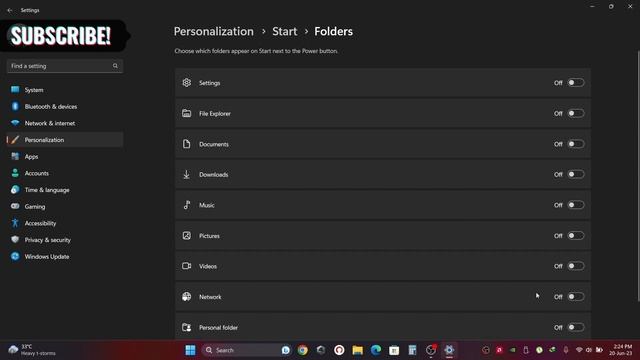Open File Explorer from the taskbar
The height and width of the screenshot is (360, 640).
[358, 350]
